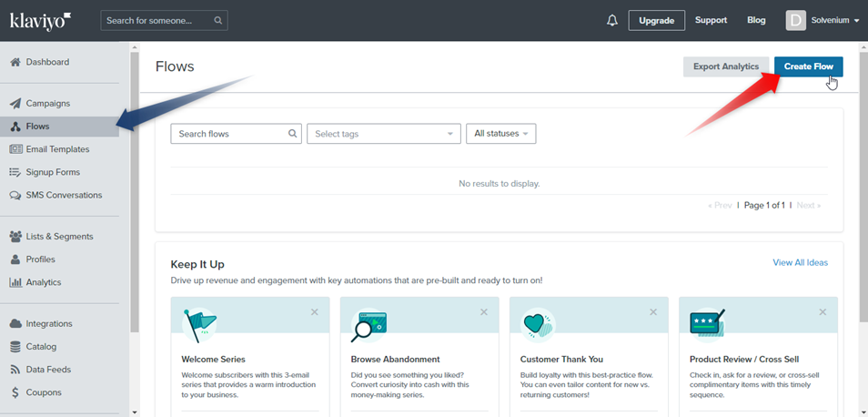Click the Flows sidebar icon

coord(15,127)
